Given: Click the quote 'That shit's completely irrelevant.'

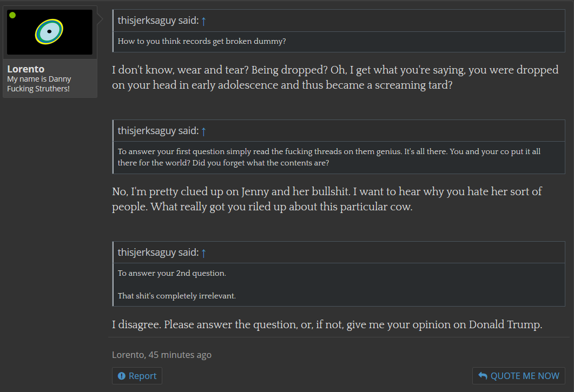Looking at the screenshot, I should 176,296.
